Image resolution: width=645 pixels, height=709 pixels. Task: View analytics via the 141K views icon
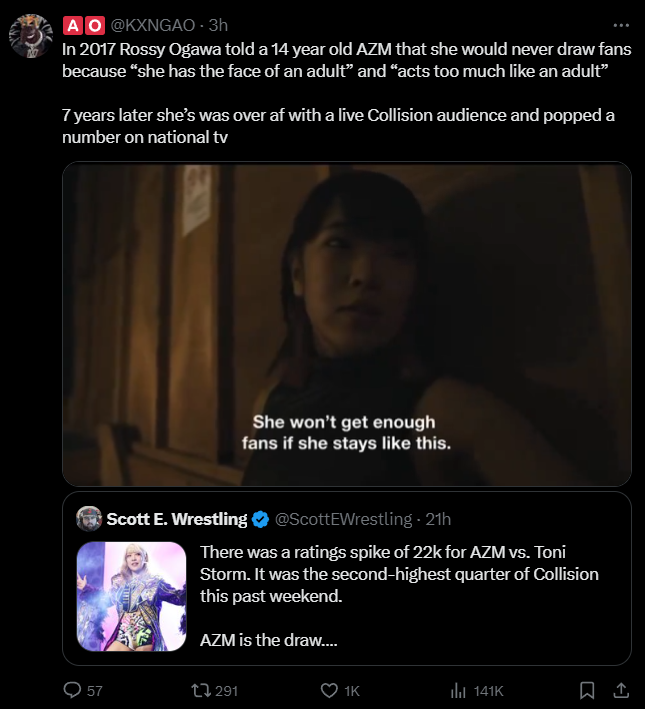point(460,690)
